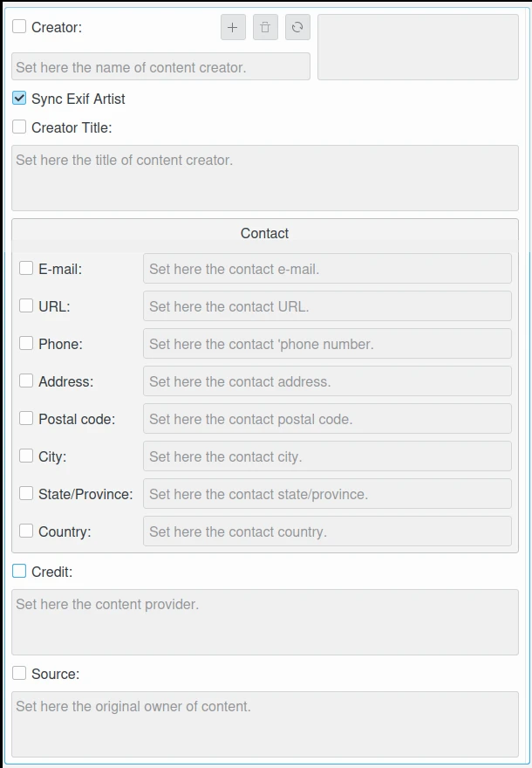Click the add creator plus icon
This screenshot has width=532, height=768.
click(233, 28)
